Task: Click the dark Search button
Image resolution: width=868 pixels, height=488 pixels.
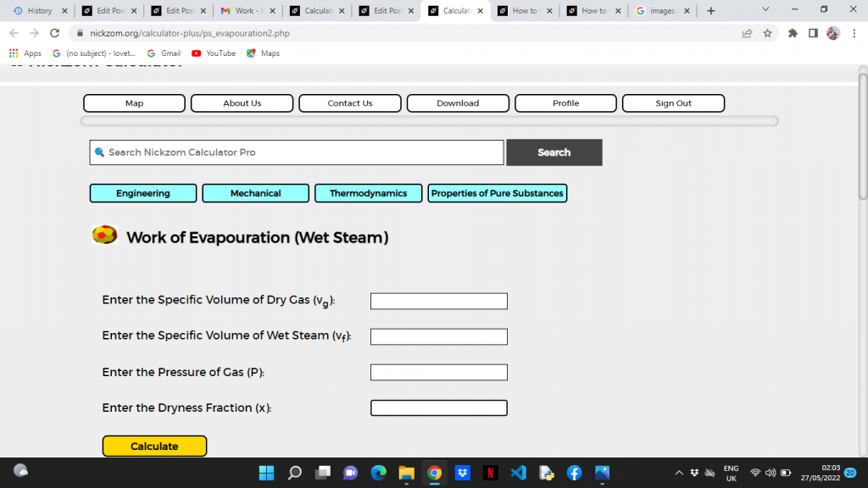Action: click(x=554, y=152)
